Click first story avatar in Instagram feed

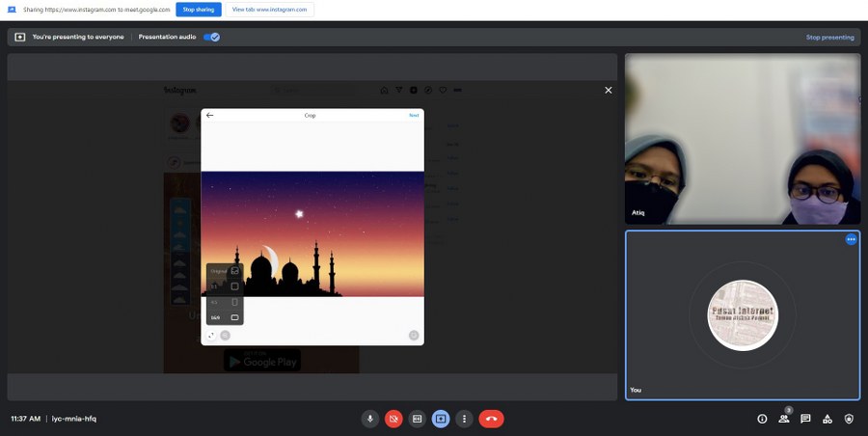point(180,123)
